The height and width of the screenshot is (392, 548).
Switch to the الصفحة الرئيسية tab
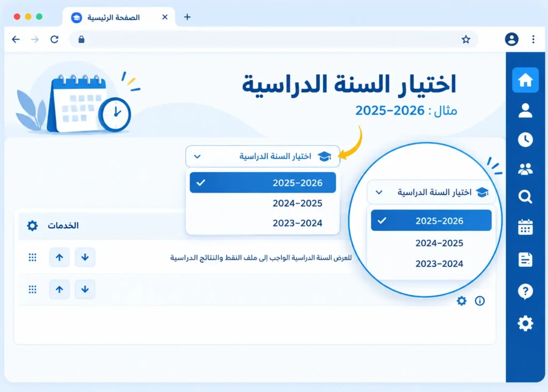click(x=119, y=17)
